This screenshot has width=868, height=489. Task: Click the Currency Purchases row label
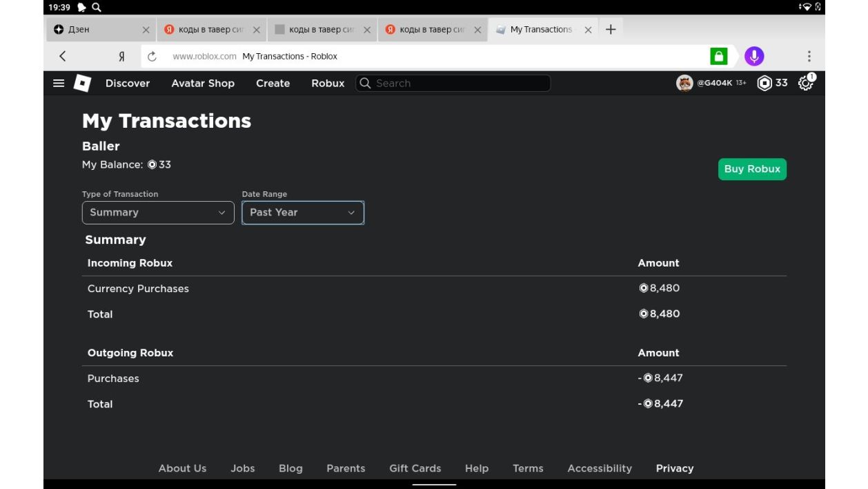pos(138,289)
